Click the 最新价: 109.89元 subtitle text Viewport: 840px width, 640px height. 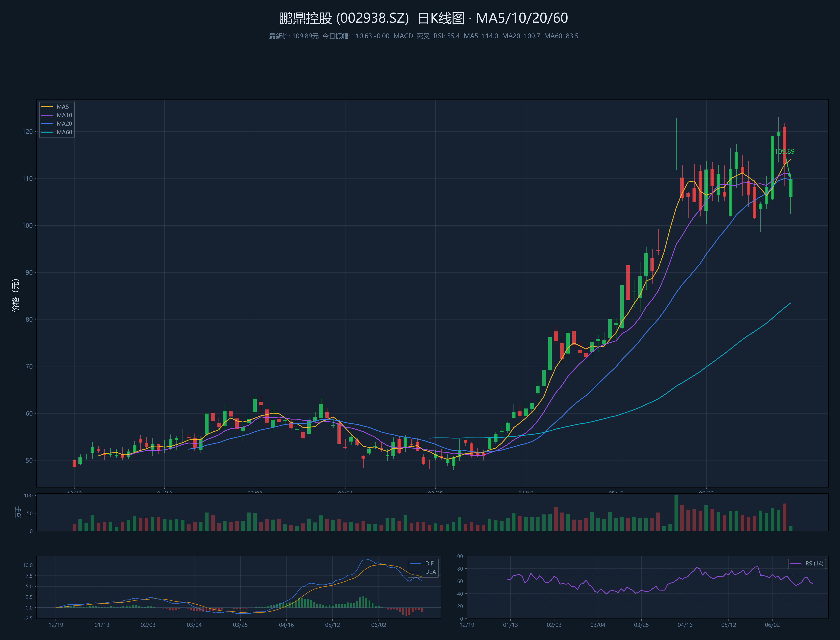pyautogui.click(x=293, y=36)
